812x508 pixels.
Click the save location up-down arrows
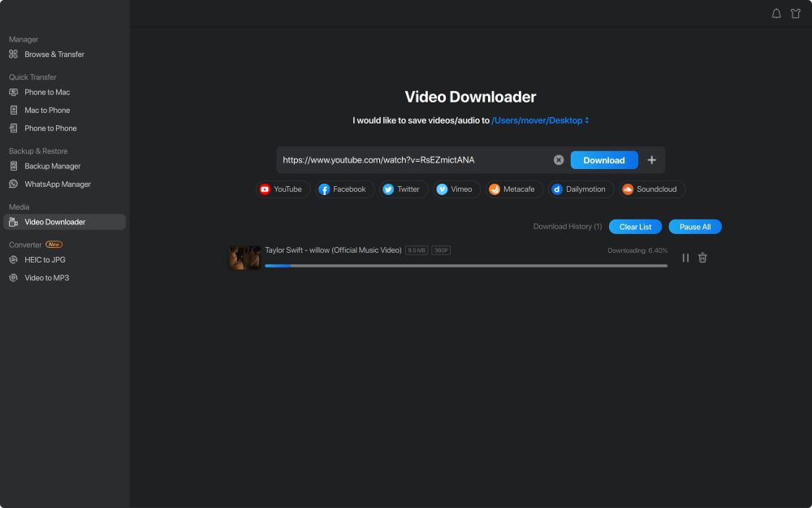point(587,120)
